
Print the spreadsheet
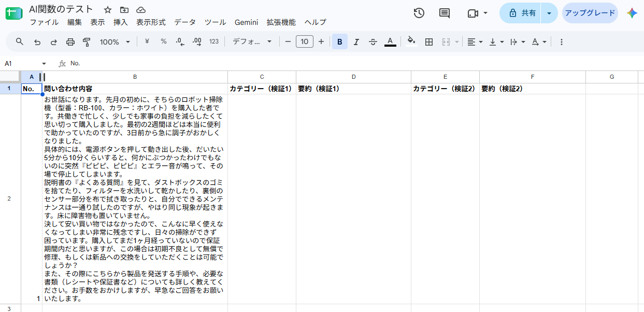(x=70, y=41)
